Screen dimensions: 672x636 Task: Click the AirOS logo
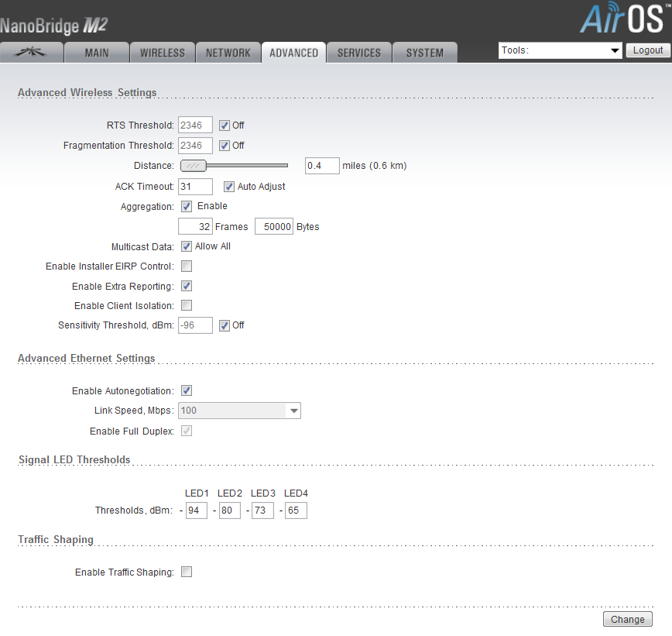pos(625,18)
